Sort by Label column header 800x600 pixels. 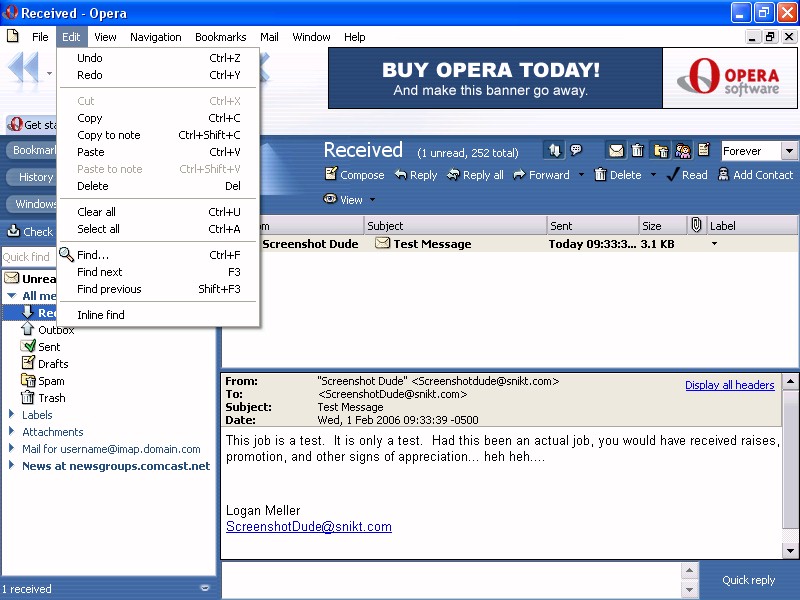click(x=752, y=226)
